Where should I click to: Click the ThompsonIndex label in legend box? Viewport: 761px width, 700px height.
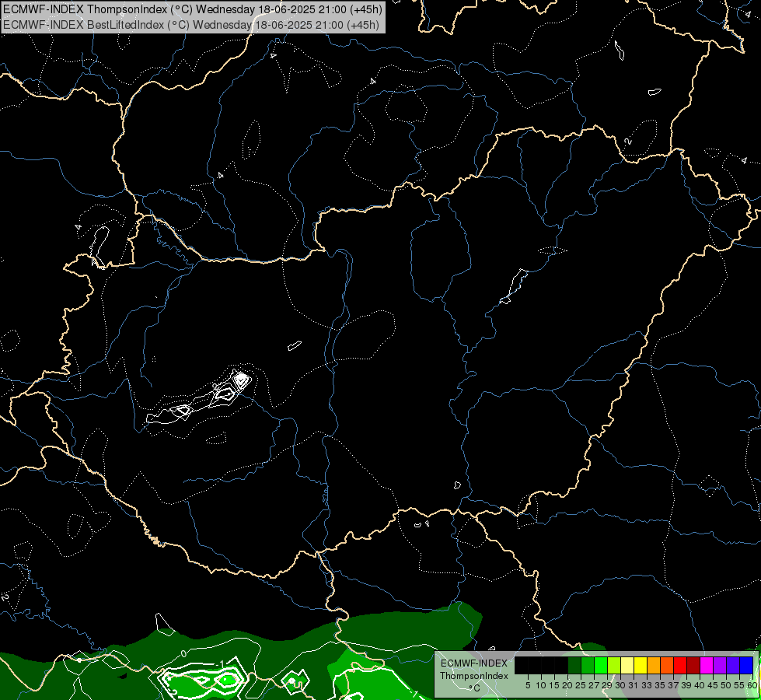[473, 676]
